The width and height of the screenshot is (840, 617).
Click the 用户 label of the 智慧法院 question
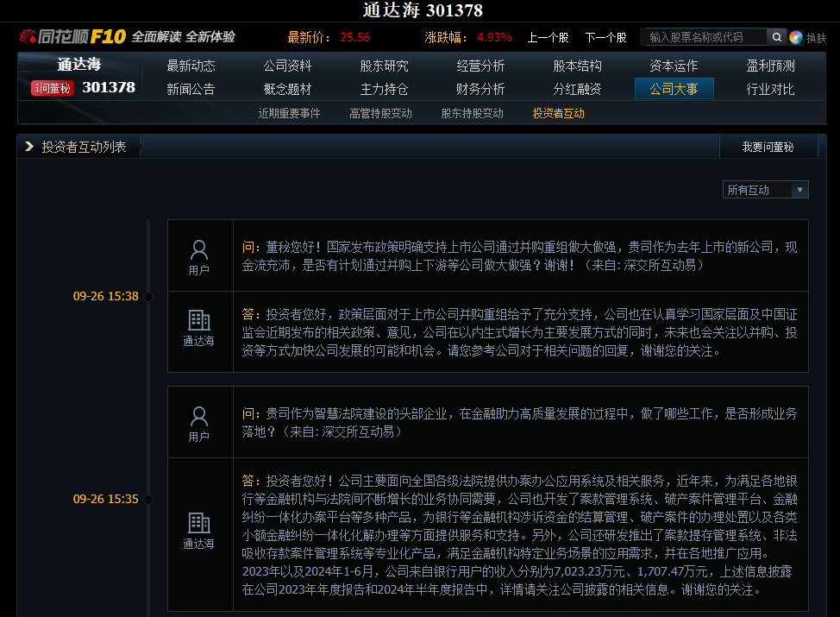coord(198,437)
